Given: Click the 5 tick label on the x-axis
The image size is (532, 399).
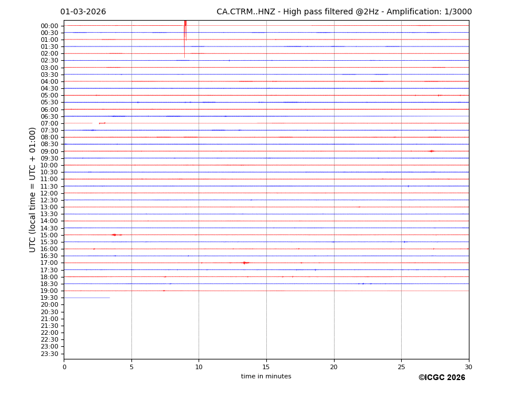Looking at the screenshot, I should pyautogui.click(x=131, y=367).
